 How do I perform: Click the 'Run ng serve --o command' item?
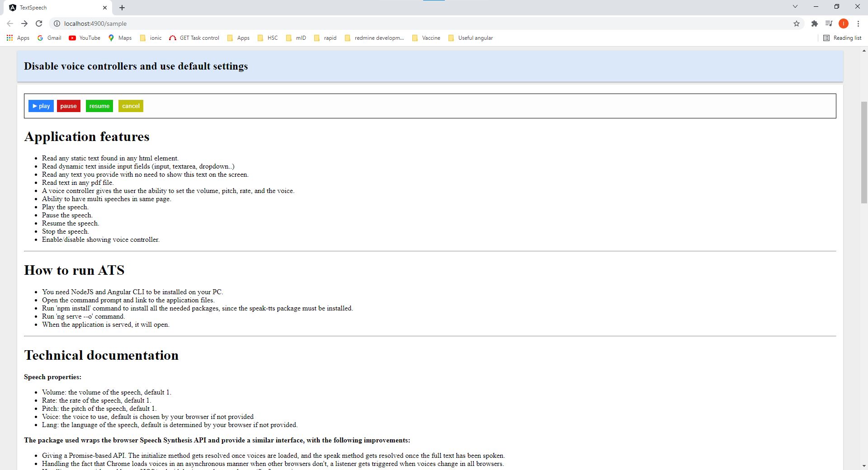coord(83,316)
